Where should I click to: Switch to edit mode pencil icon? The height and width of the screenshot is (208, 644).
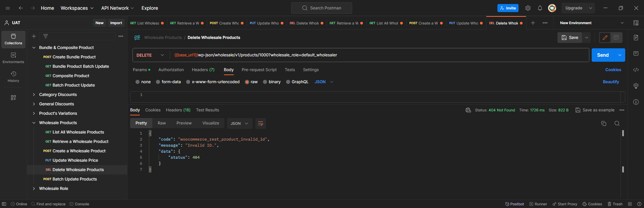pyautogui.click(x=605, y=38)
